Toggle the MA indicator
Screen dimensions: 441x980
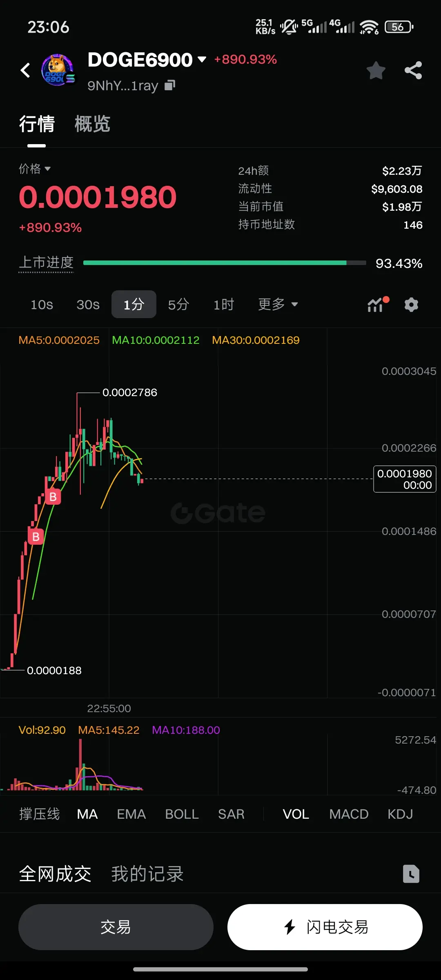click(x=87, y=814)
